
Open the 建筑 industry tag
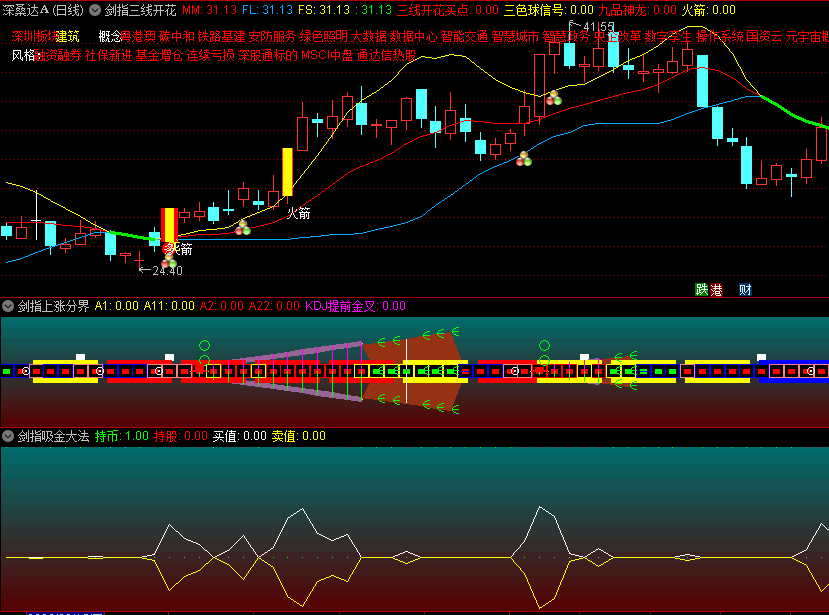[68, 36]
